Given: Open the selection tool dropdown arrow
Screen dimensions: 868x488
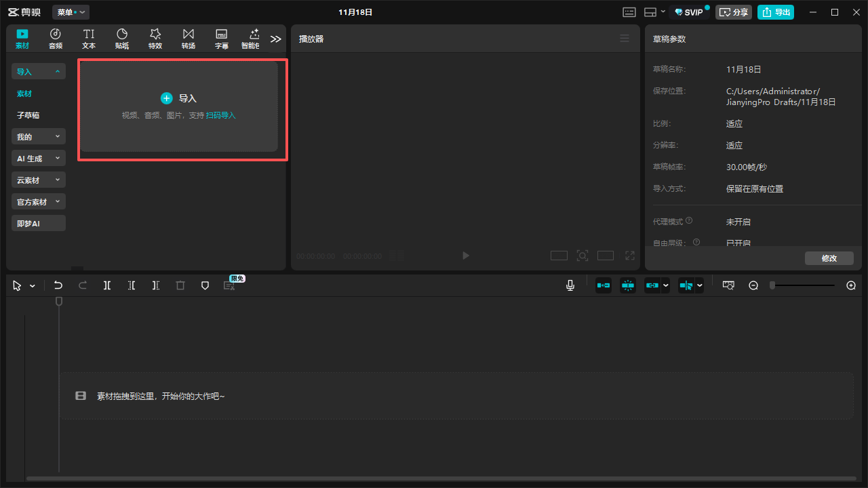Looking at the screenshot, I should pos(33,286).
